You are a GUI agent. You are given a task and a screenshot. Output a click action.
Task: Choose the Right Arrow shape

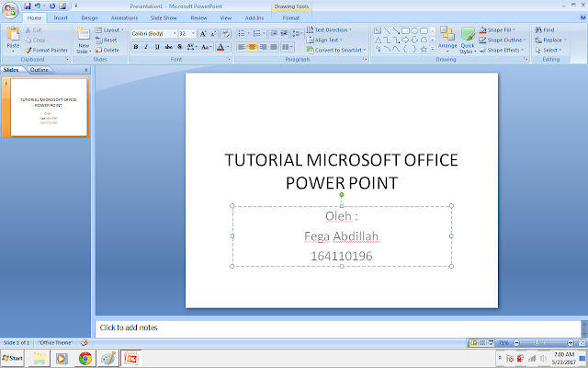[405, 40]
